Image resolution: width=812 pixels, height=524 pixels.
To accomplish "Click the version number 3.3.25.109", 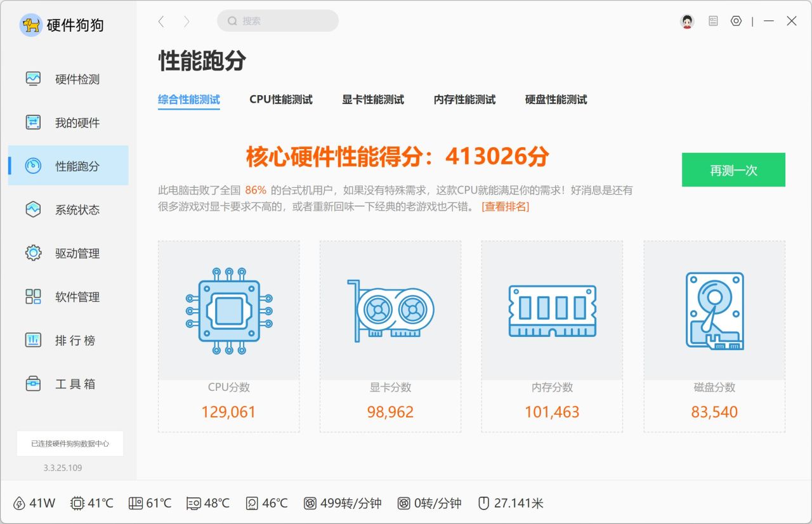I will [63, 468].
